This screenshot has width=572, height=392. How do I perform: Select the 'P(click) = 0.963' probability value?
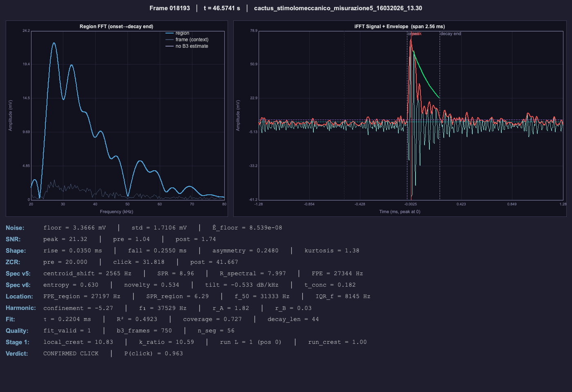(154, 354)
